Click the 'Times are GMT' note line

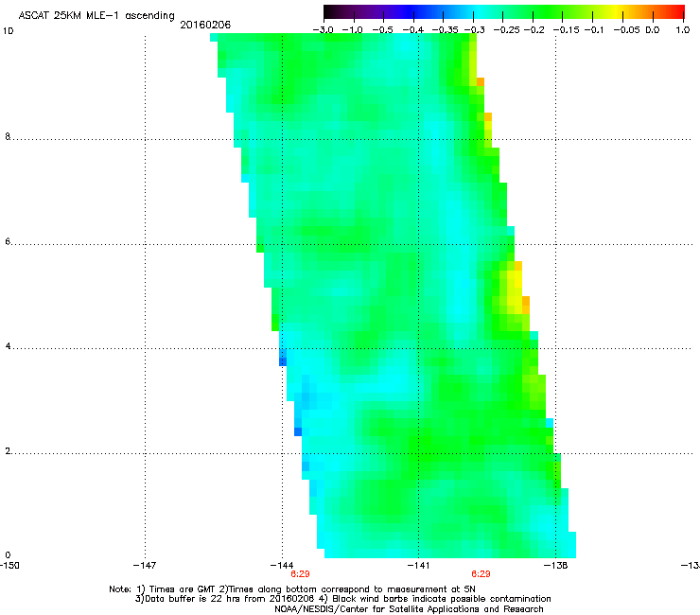pos(292,589)
